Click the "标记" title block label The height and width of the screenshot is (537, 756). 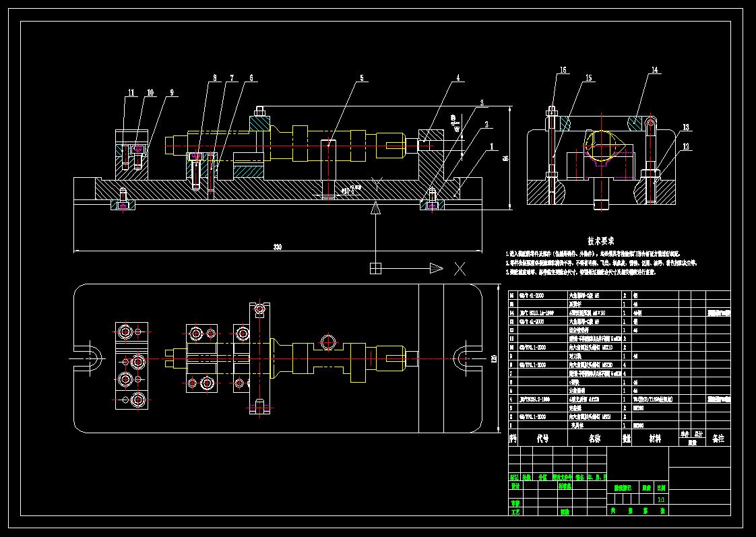point(514,477)
